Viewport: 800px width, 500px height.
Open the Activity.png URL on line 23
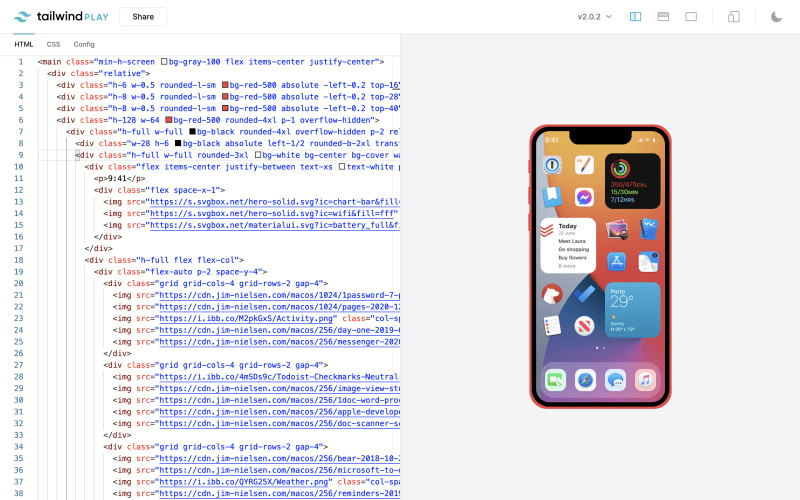[246, 318]
